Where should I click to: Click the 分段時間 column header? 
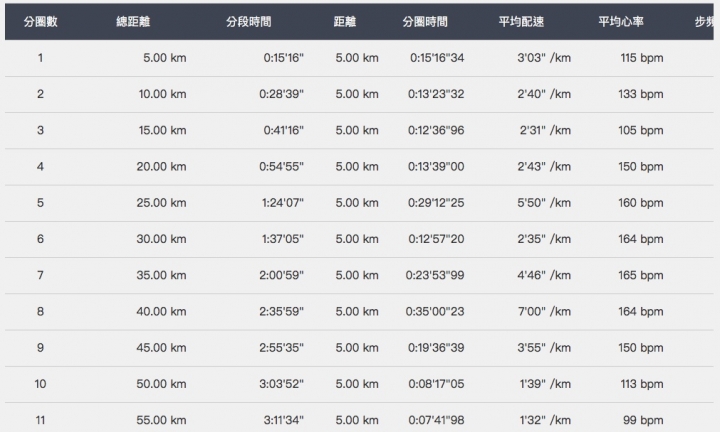[x=248, y=22]
